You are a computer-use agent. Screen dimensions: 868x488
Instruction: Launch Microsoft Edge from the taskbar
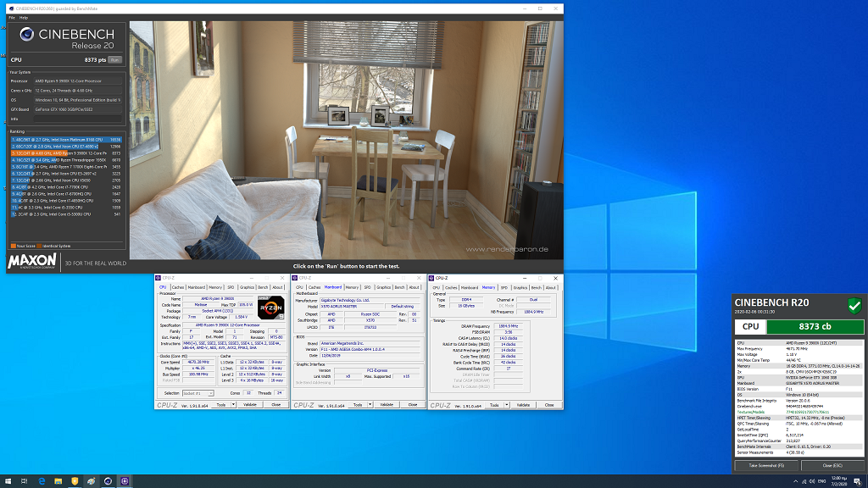[42, 481]
